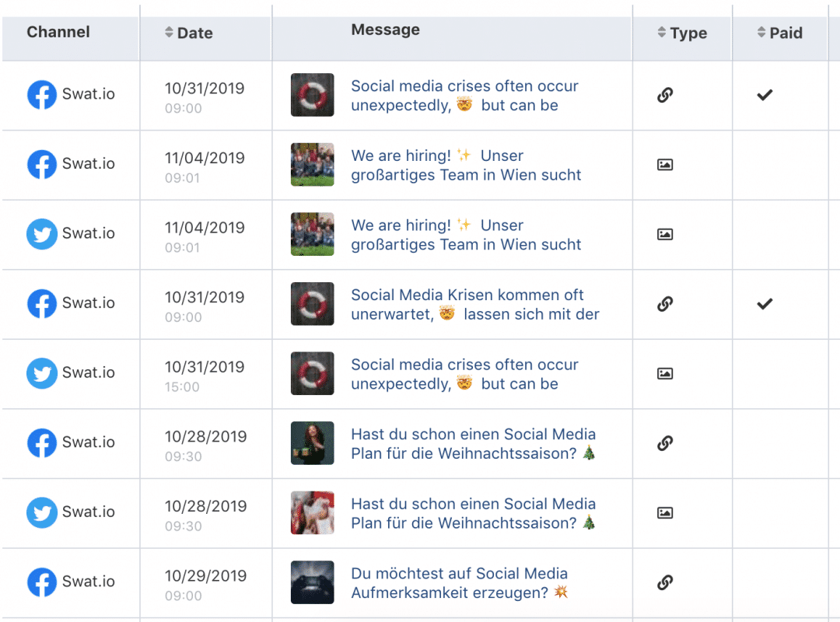This screenshot has height=622, width=840.
Task: Click Facebook icon in the 11/04/2019 row
Action: tap(42, 164)
